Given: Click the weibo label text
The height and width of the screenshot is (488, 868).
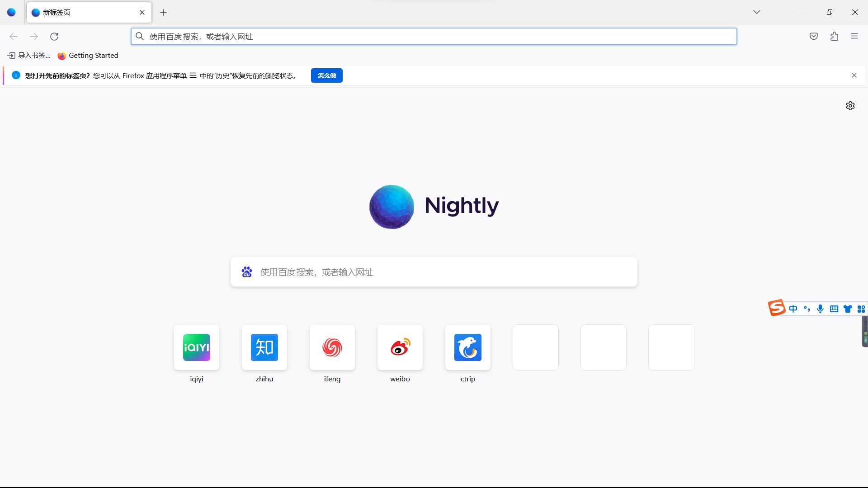Looking at the screenshot, I should tap(400, 379).
